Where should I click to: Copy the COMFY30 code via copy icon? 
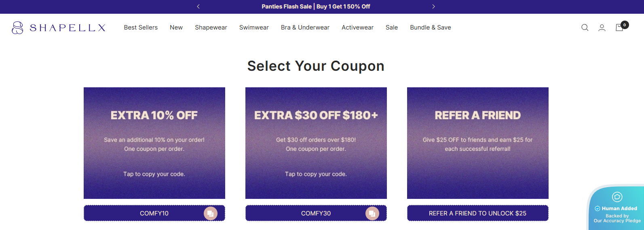click(x=372, y=213)
